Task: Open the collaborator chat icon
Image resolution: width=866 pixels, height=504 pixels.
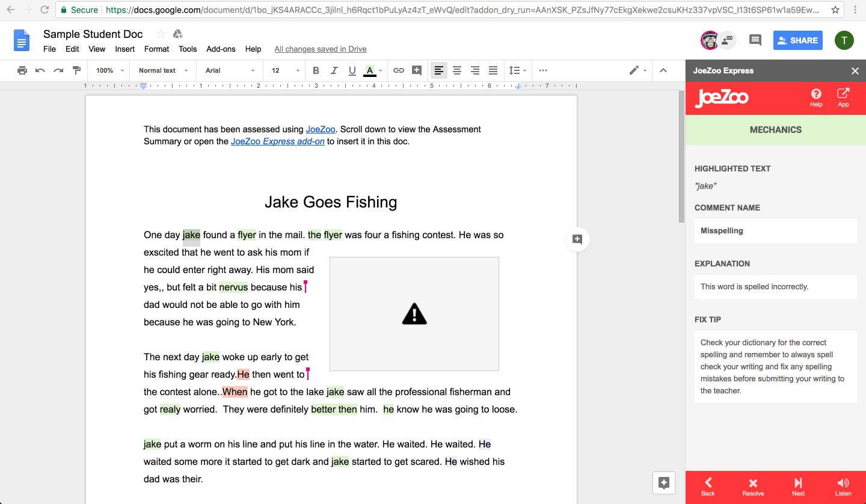Action: coord(728,40)
